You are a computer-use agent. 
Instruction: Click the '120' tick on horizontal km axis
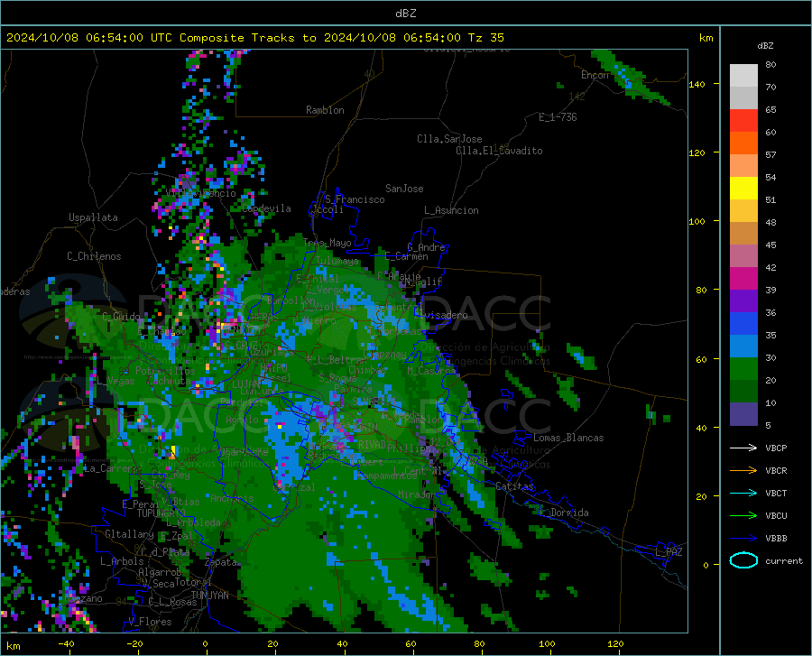pos(615,644)
